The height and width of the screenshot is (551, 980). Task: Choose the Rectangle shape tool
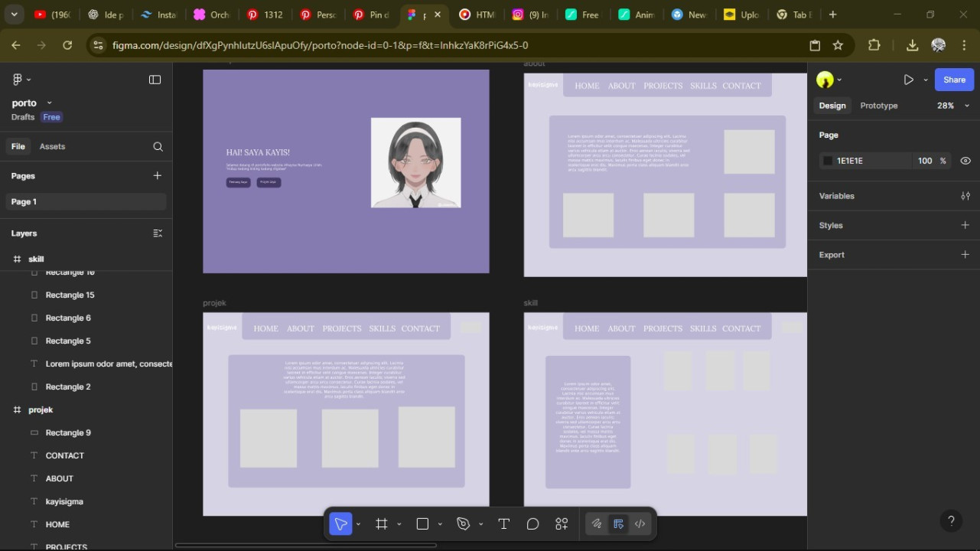pos(422,524)
